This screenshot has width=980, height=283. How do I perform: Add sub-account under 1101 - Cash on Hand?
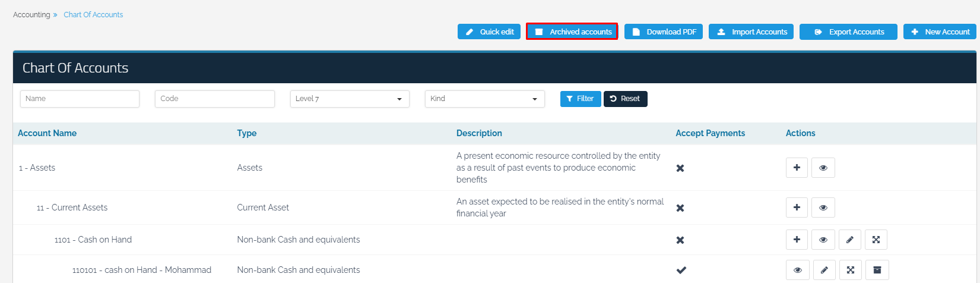point(797,240)
